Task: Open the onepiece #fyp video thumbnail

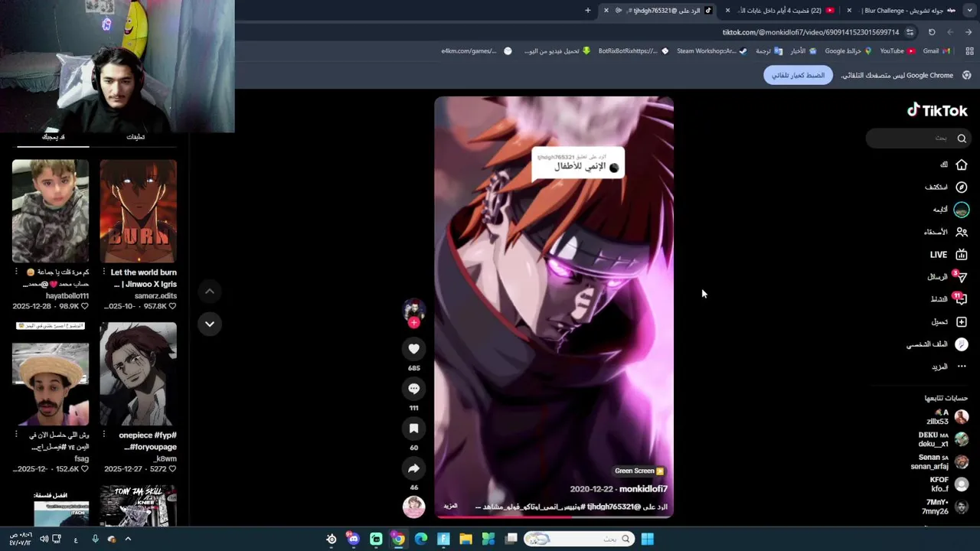Action: pyautogui.click(x=138, y=373)
